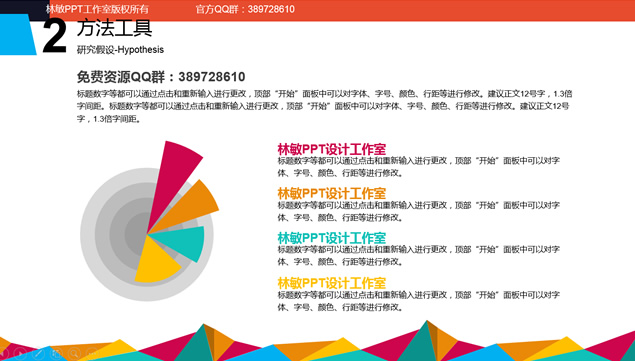
Task: Click the large section number 2
Action: coord(54,36)
